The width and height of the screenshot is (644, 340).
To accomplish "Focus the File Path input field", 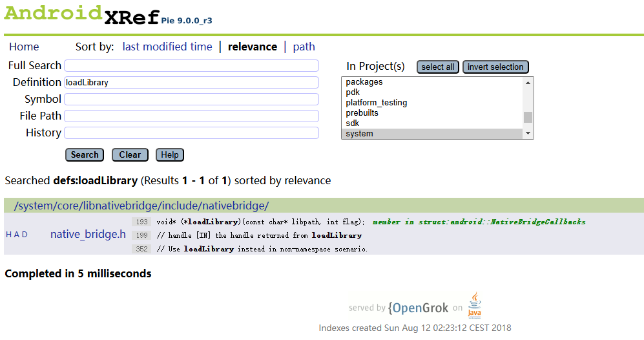I will [191, 116].
